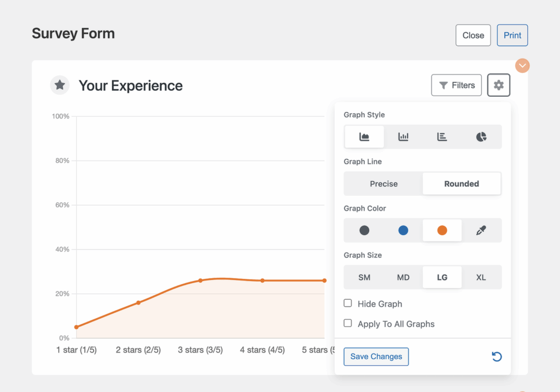Choose the vertical bar chart style icon
This screenshot has height=392, width=560.
[403, 137]
